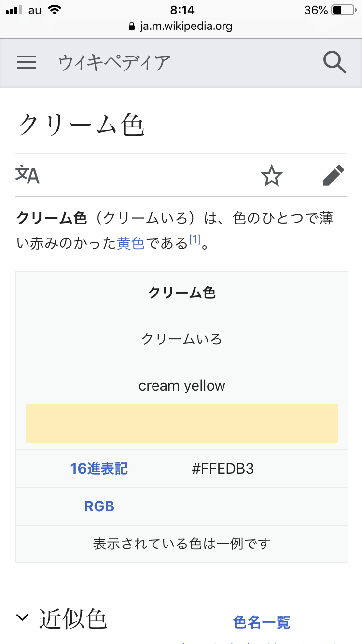362x644 pixels.
Task: Tap the Wi-Fi icon in status bar
Action: pos(55,10)
